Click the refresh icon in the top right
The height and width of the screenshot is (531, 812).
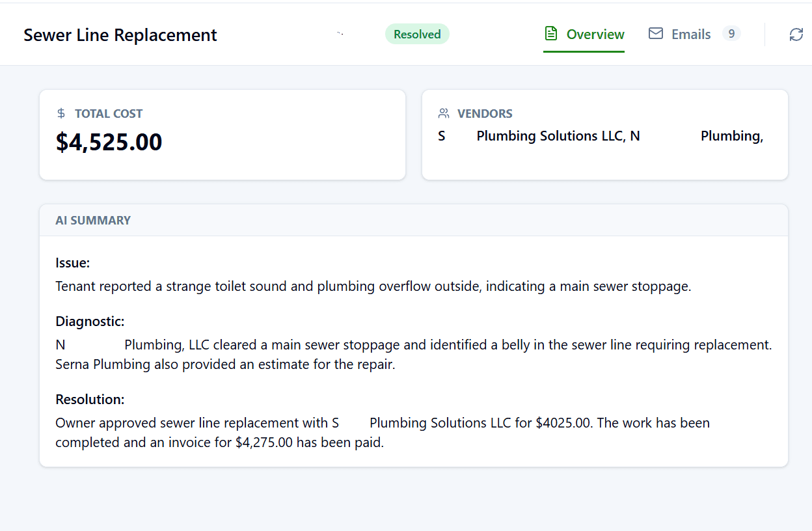(796, 34)
